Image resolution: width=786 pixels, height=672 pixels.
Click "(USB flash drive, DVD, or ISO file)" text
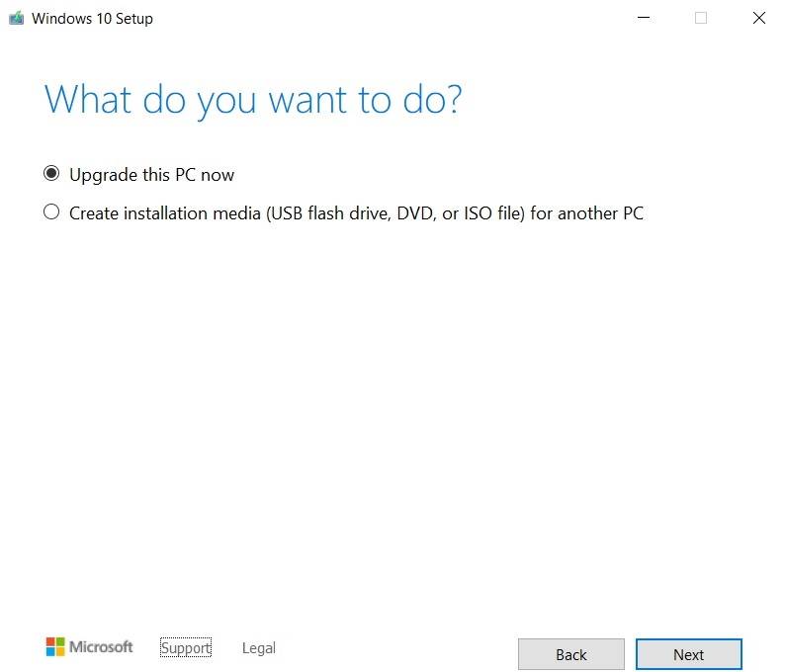click(394, 213)
